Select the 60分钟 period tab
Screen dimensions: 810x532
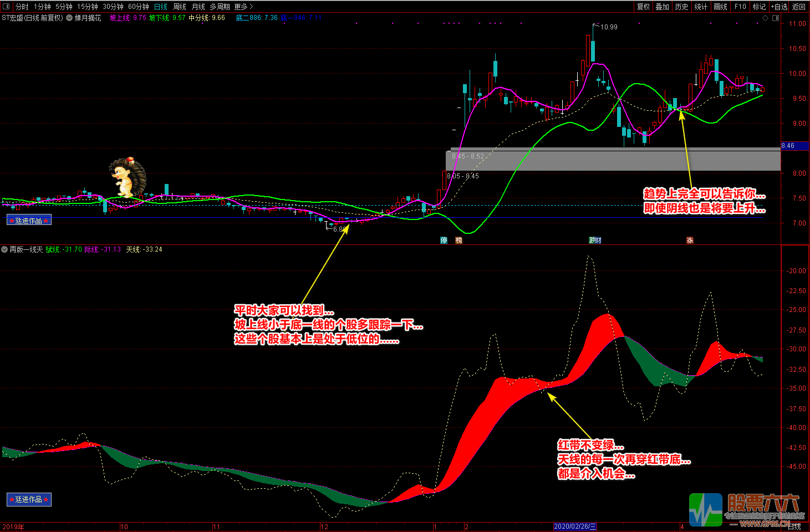pyautogui.click(x=138, y=7)
